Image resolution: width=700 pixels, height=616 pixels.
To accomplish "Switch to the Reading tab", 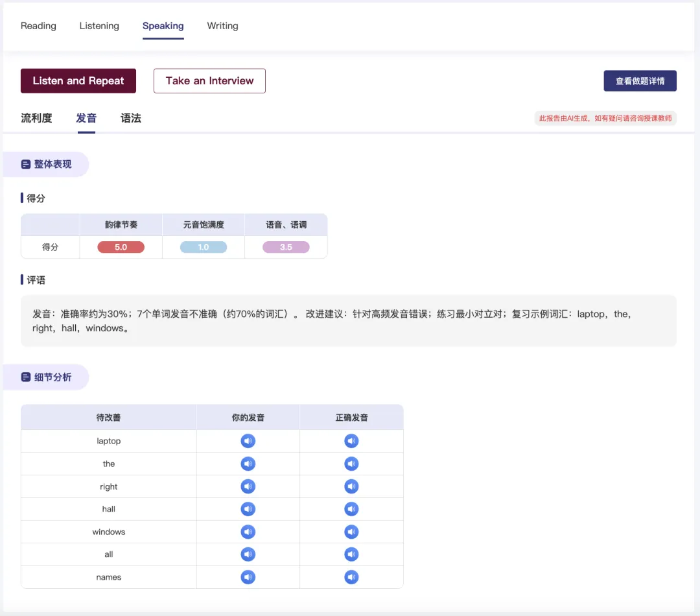I will click(x=38, y=26).
